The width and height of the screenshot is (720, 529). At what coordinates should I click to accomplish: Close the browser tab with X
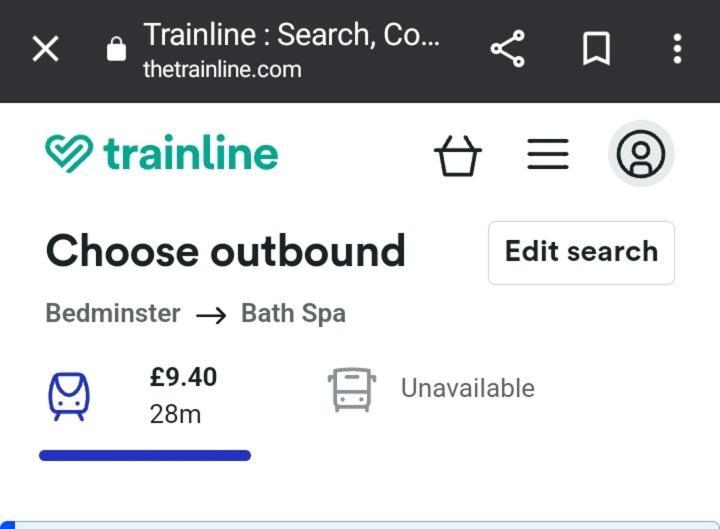click(45, 49)
